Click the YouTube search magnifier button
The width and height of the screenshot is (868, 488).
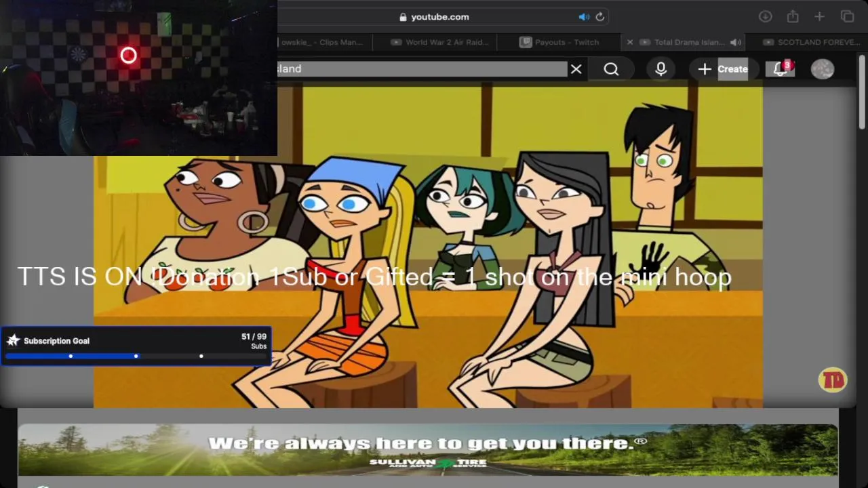(611, 69)
